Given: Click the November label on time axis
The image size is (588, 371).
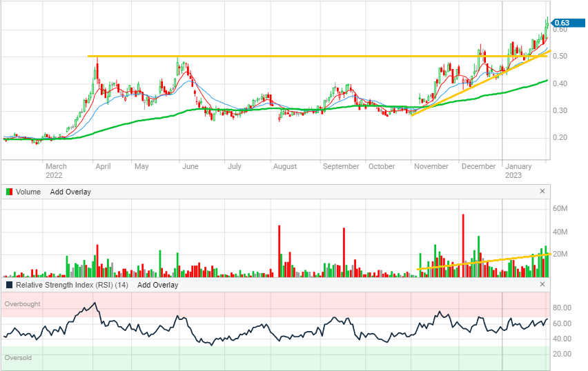Looking at the screenshot, I should (x=431, y=166).
